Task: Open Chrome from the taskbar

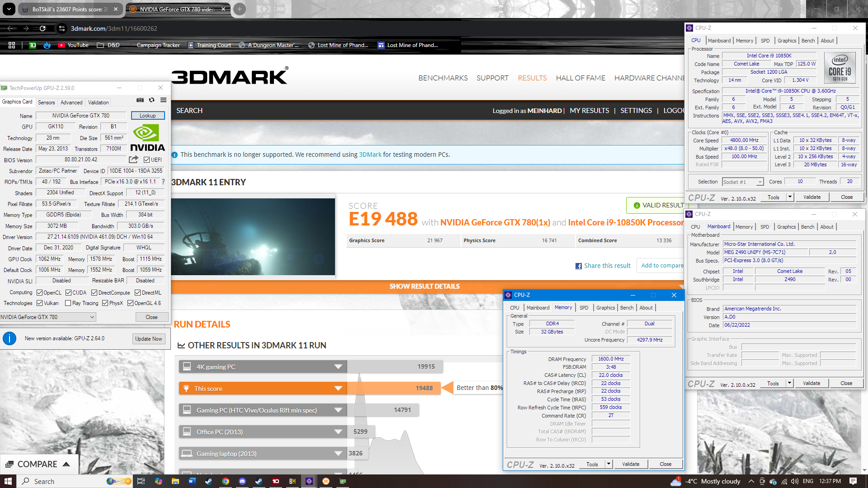Action: 225,481
